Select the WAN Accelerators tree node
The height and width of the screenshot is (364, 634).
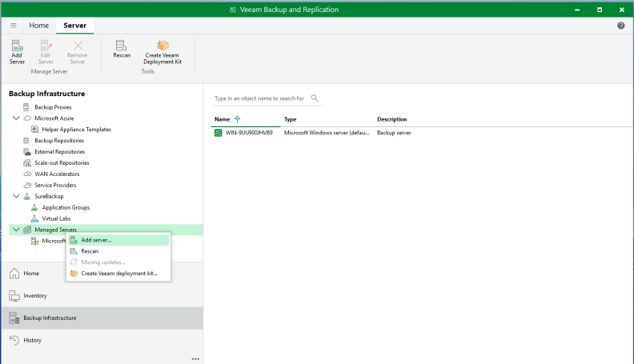tap(56, 174)
